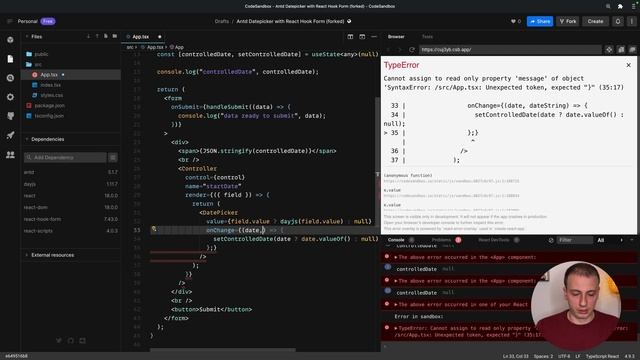The height and width of the screenshot is (360, 640).
Task: Select the Tests tab
Action: [427, 37]
